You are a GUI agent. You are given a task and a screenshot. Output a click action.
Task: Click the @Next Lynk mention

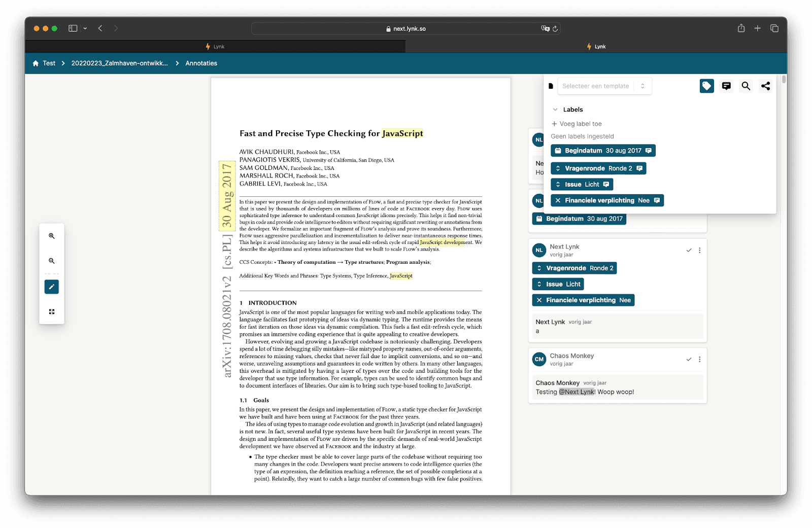pos(577,392)
